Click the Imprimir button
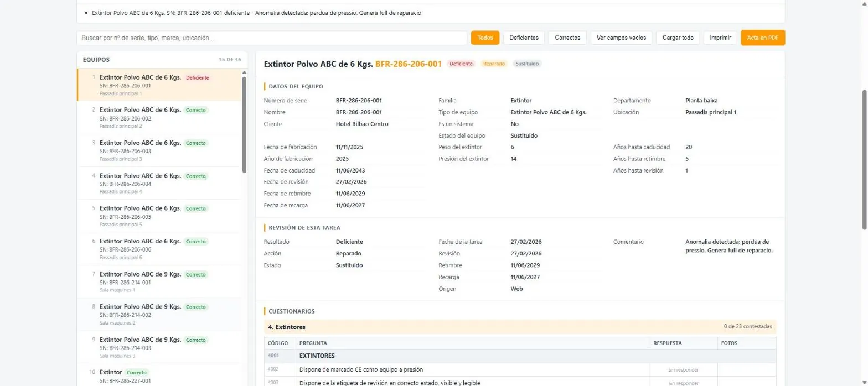Viewport: 868px width, 386px height. [x=720, y=38]
